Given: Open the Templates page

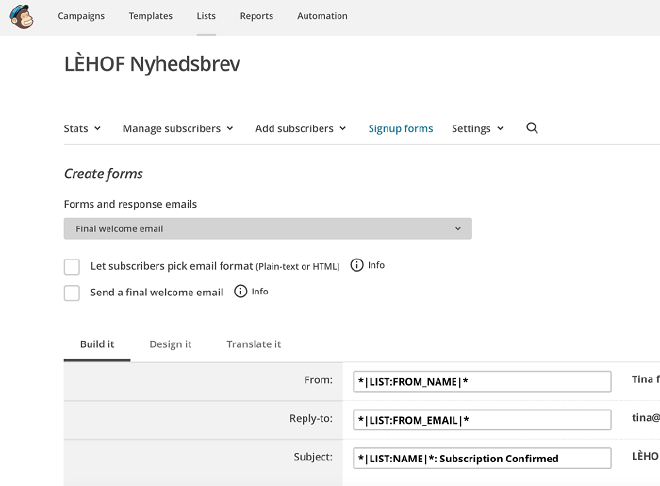Looking at the screenshot, I should pos(150,16).
